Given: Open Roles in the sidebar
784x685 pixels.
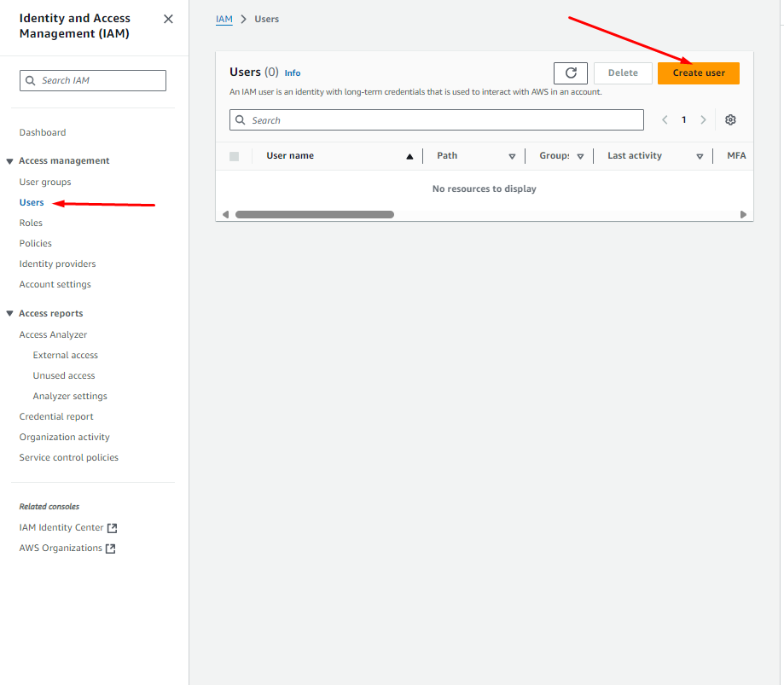Looking at the screenshot, I should (31, 223).
